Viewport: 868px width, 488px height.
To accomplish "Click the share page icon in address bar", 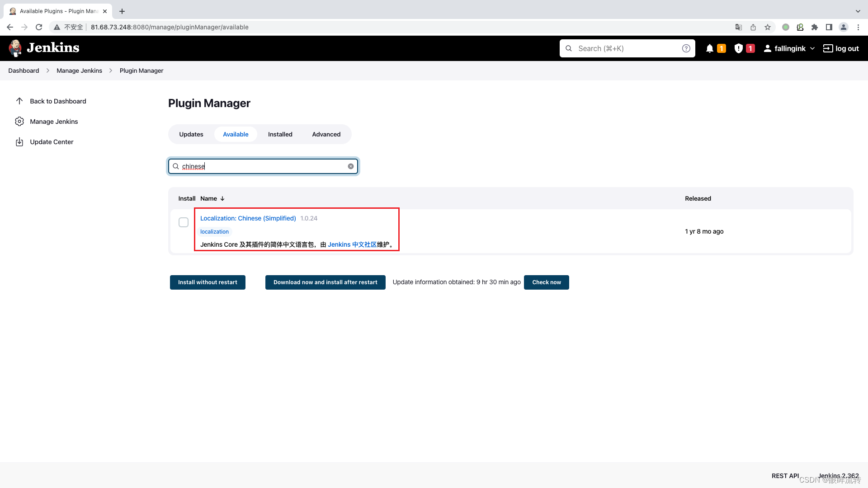I will tap(753, 27).
